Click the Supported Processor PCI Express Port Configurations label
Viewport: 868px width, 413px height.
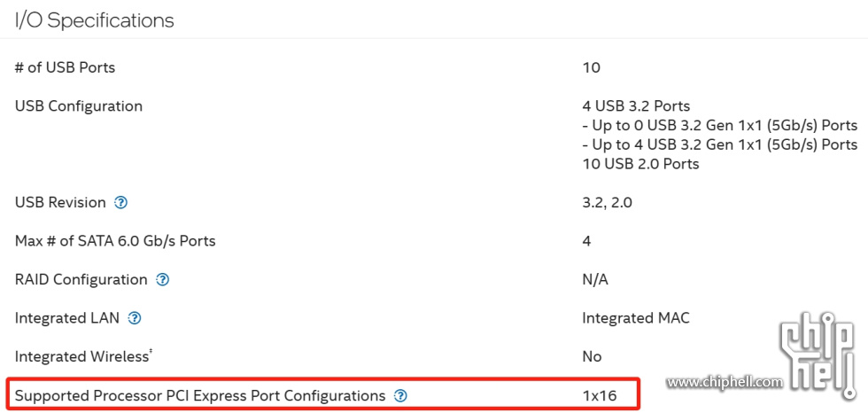200,396
